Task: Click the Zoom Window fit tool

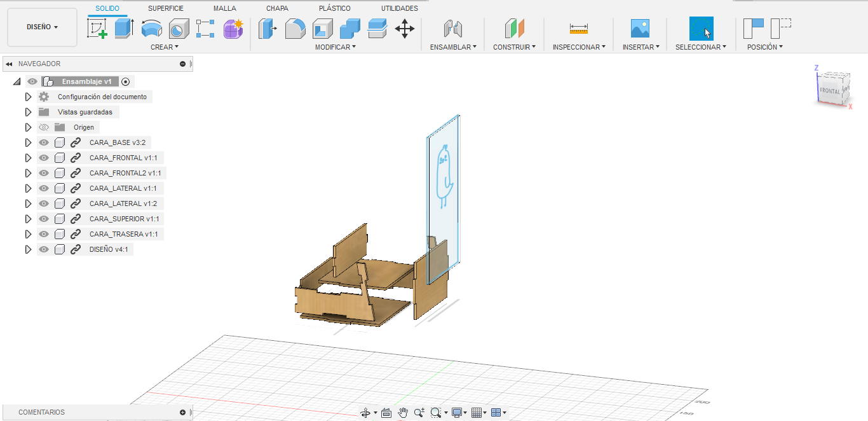Action: [435, 413]
